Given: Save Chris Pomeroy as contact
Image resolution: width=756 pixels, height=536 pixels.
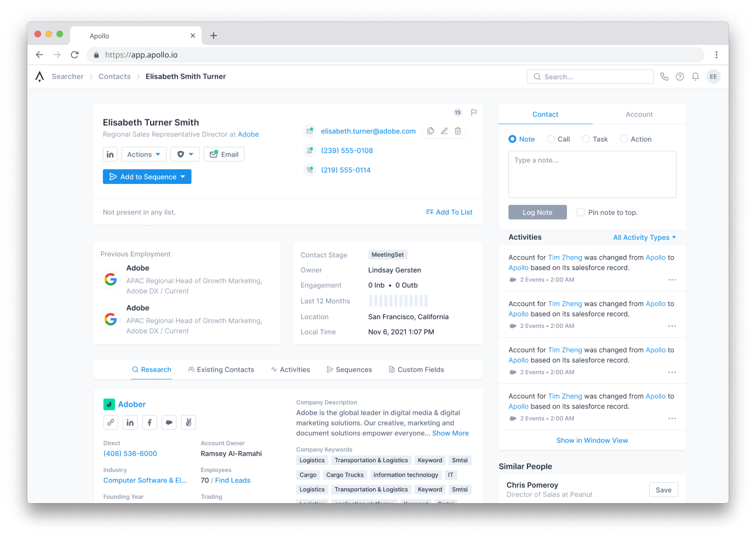Looking at the screenshot, I should 663,490.
